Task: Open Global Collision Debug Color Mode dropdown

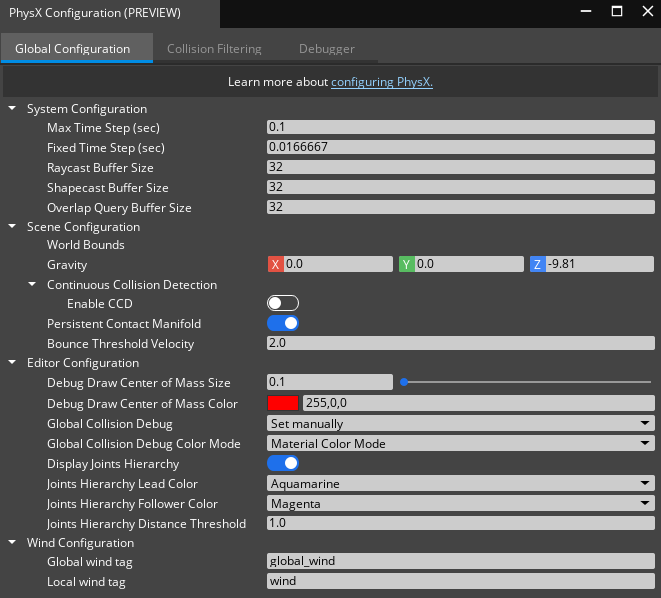Action: tap(460, 443)
